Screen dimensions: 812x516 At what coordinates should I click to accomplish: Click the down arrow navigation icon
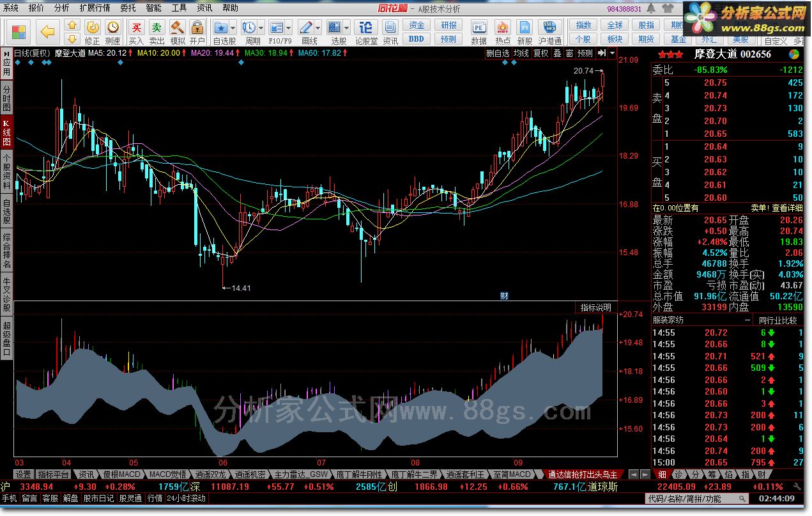point(72,39)
